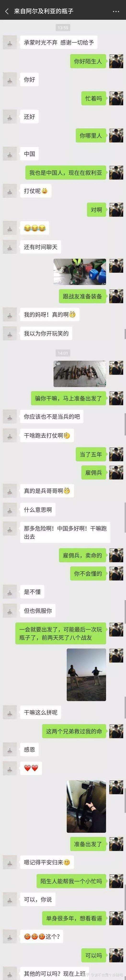Select the message bubble 跟战友准备装备
The width and height of the screenshot is (126, 980).
point(83,296)
